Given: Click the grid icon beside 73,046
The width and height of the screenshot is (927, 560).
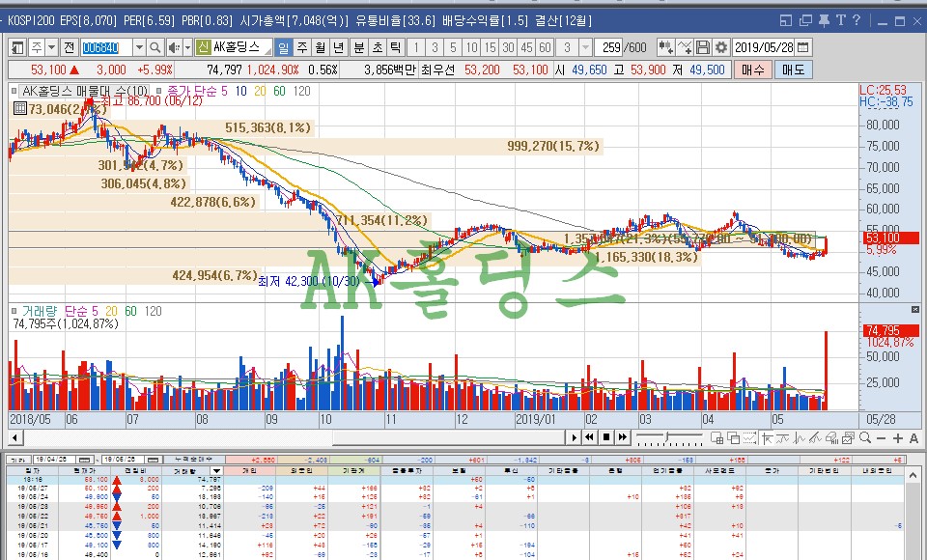Looking at the screenshot, I should (x=19, y=109).
